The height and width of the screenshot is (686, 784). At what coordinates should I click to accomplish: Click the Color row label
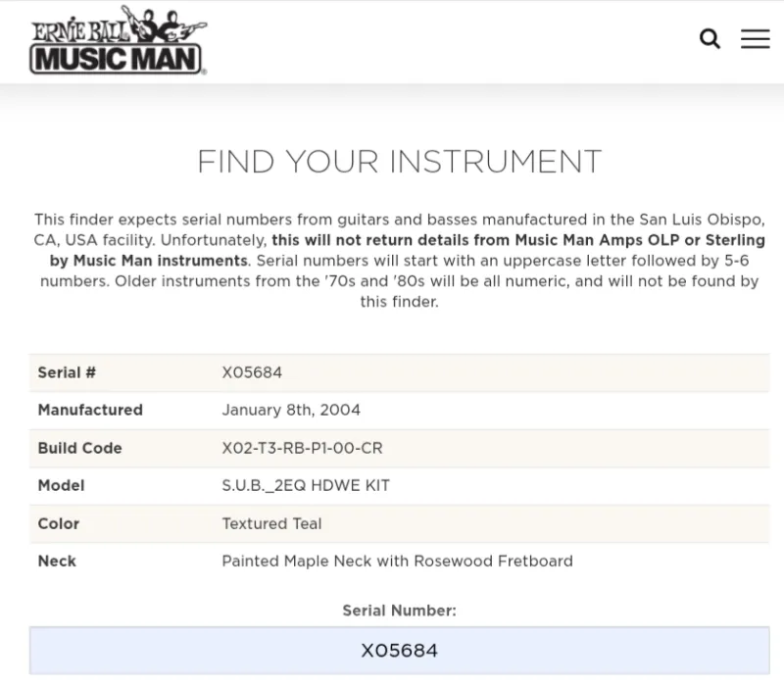59,523
